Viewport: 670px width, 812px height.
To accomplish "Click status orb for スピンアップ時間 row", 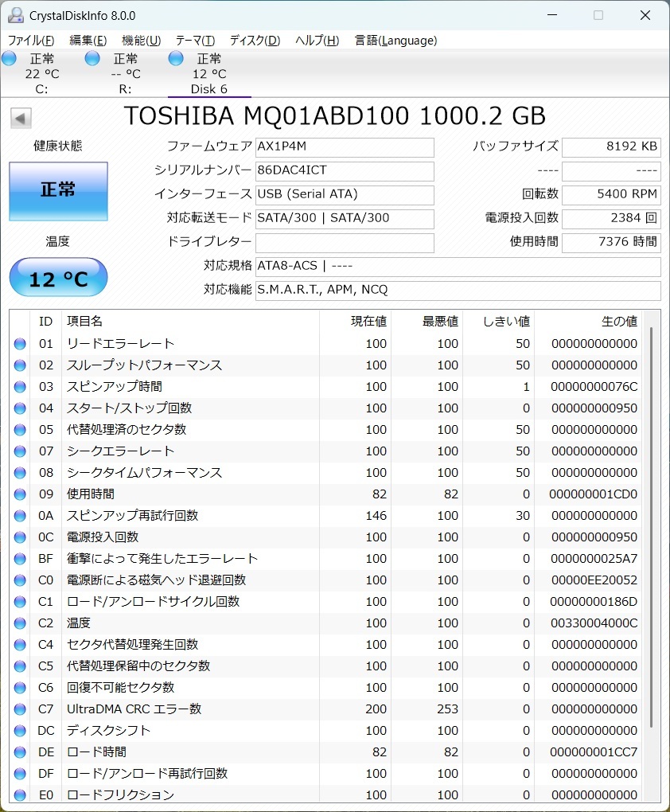I will (20, 387).
